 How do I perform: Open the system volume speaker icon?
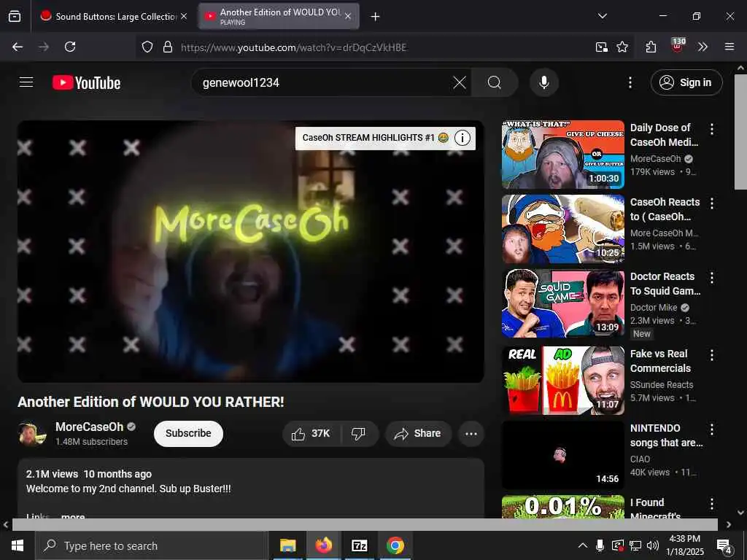tap(653, 545)
